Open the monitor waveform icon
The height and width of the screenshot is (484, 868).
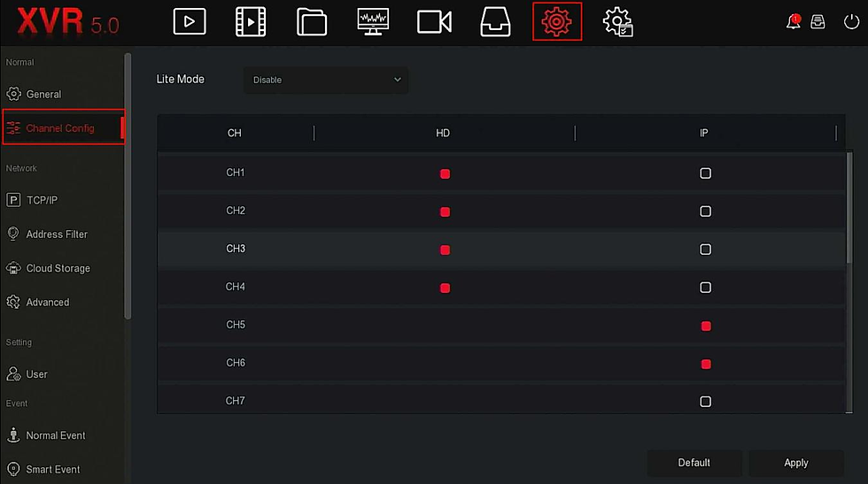click(373, 21)
